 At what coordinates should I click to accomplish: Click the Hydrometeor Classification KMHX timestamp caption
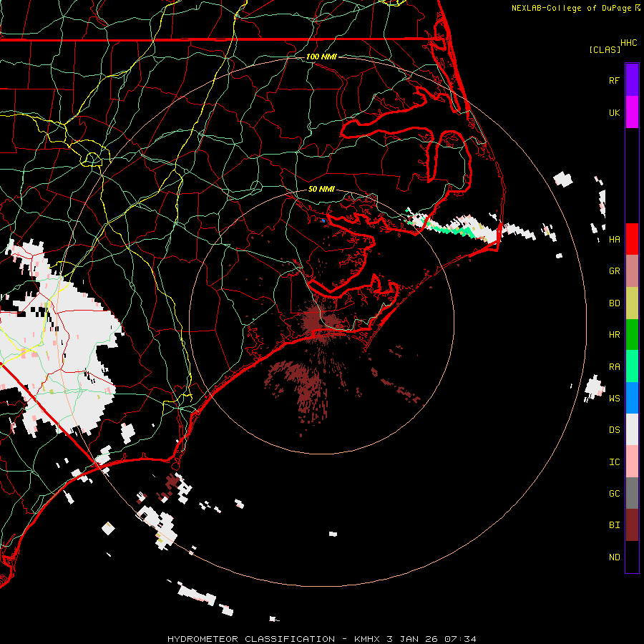[321, 639]
